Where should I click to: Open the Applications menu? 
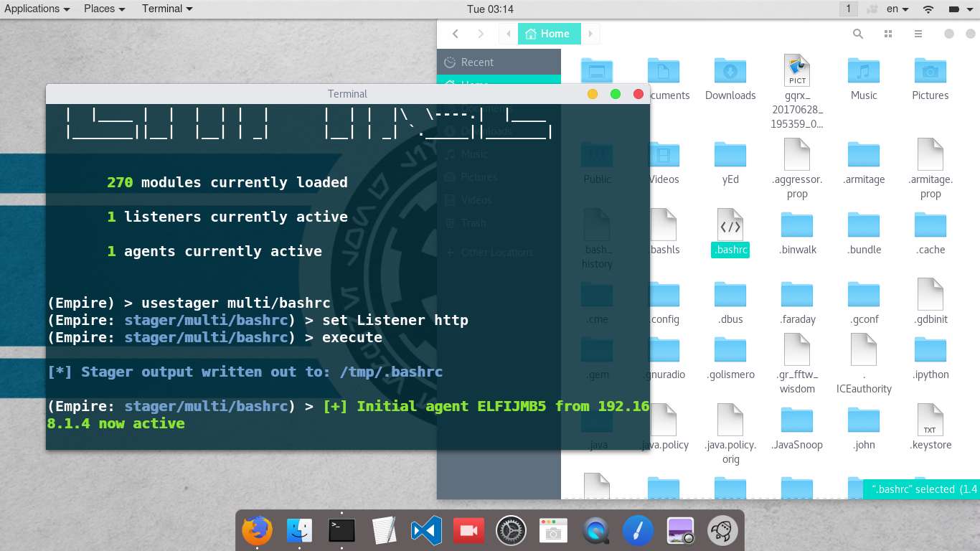pyautogui.click(x=37, y=9)
